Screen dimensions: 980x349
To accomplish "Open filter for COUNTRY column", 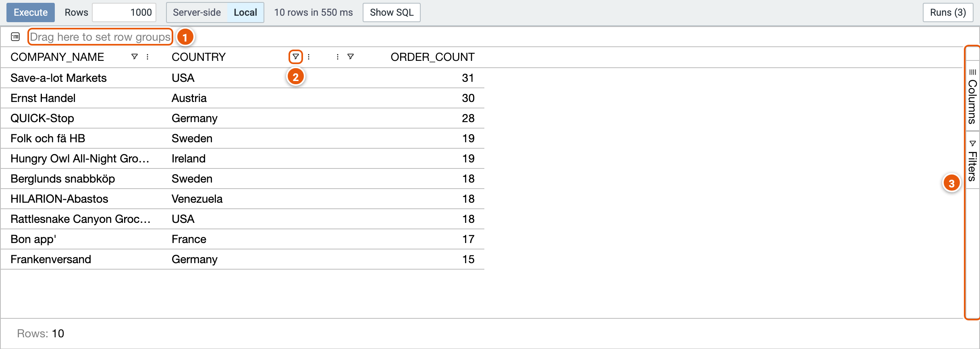I will pos(296,57).
